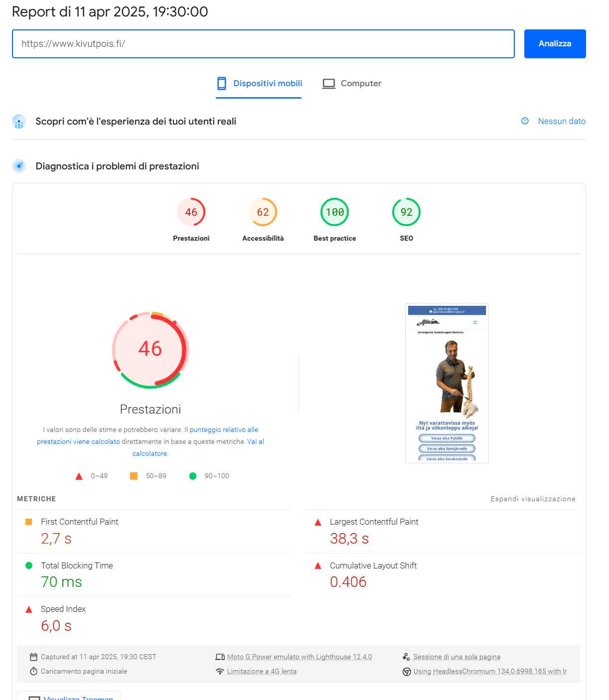Image resolution: width=609 pixels, height=700 pixels.
Task: Click Sessione di una sola pagina info
Action: pos(457,657)
